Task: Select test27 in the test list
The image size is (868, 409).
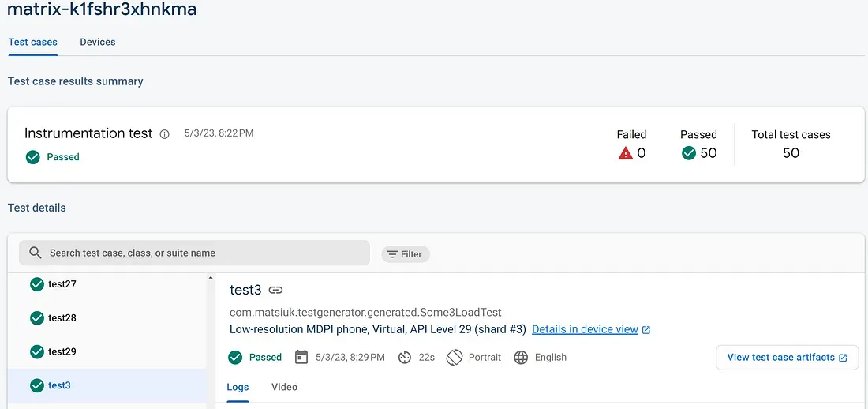Action: [107, 284]
